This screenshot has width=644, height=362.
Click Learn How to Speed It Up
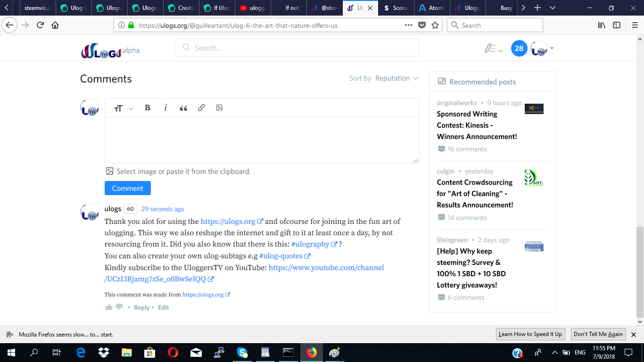[x=530, y=334]
